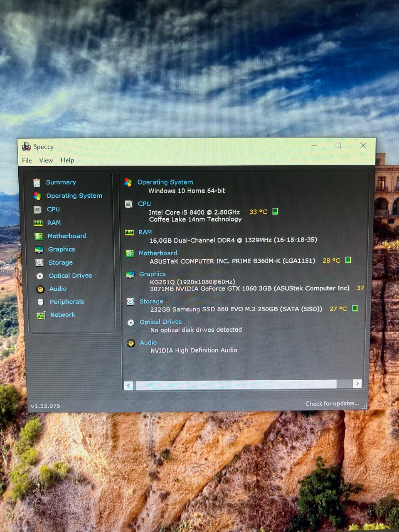The width and height of the screenshot is (399, 532).
Task: Open the File menu
Action: coord(27,160)
